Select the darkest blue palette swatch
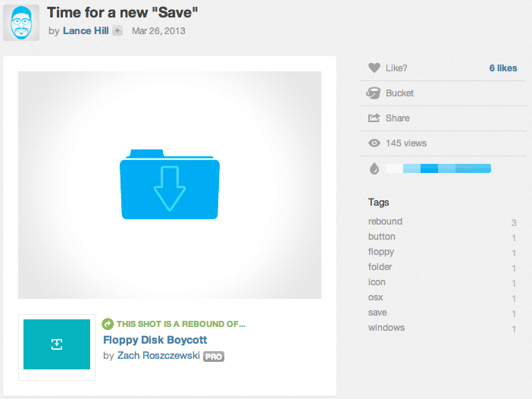The image size is (532, 399). click(429, 168)
